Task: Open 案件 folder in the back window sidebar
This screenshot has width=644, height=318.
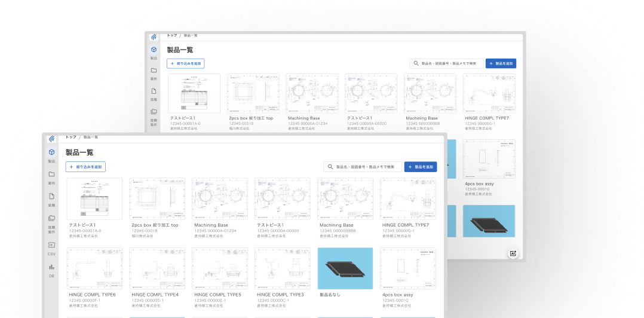Action: [154, 74]
